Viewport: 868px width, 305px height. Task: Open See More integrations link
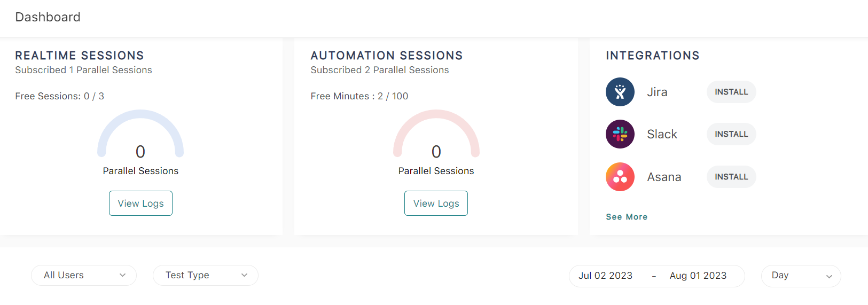point(627,217)
